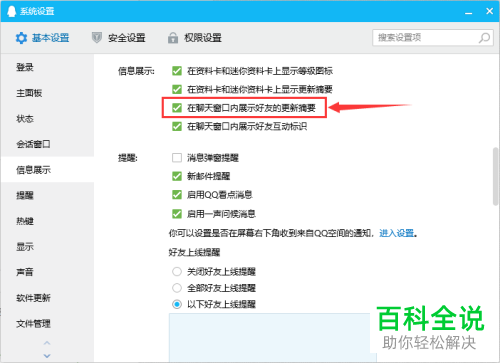Open 热键 sidebar section
The image size is (500, 363).
[x=47, y=221]
